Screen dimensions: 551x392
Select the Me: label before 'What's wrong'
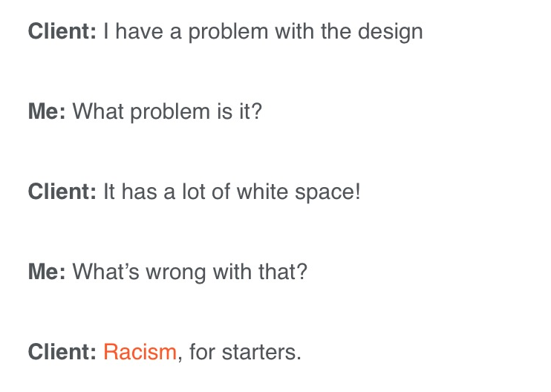pos(47,272)
